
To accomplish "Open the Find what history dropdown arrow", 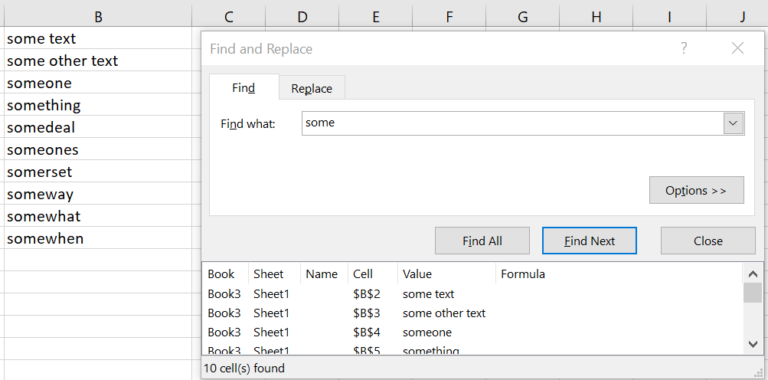I will click(733, 123).
